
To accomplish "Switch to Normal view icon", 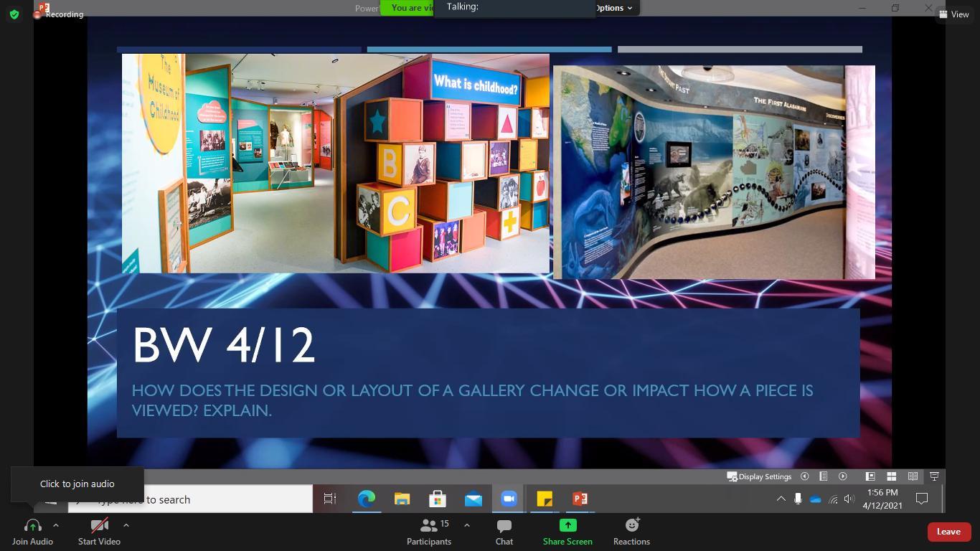I will pos(870,476).
